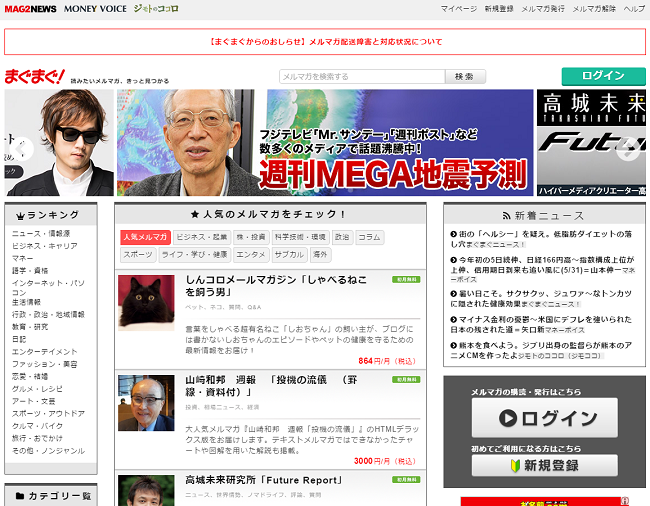Open news about マイナス金利の憂鬱
This screenshot has width=650, height=506.
click(541, 324)
